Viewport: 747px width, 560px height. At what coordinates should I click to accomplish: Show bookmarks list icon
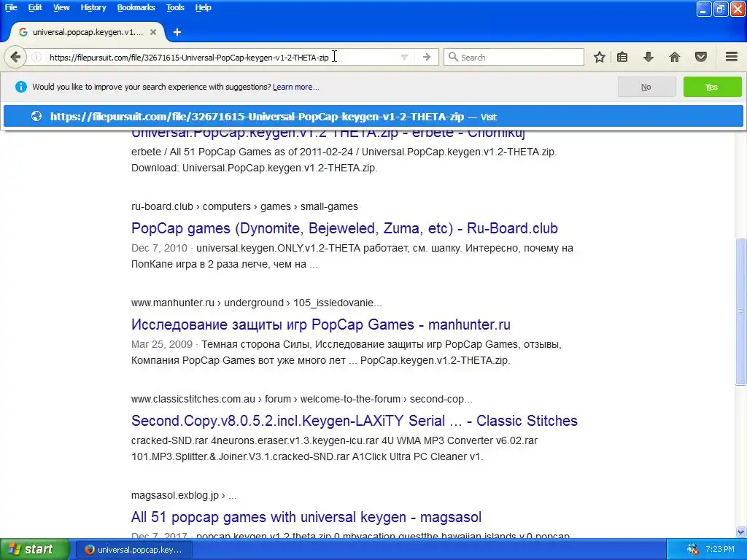pos(622,57)
